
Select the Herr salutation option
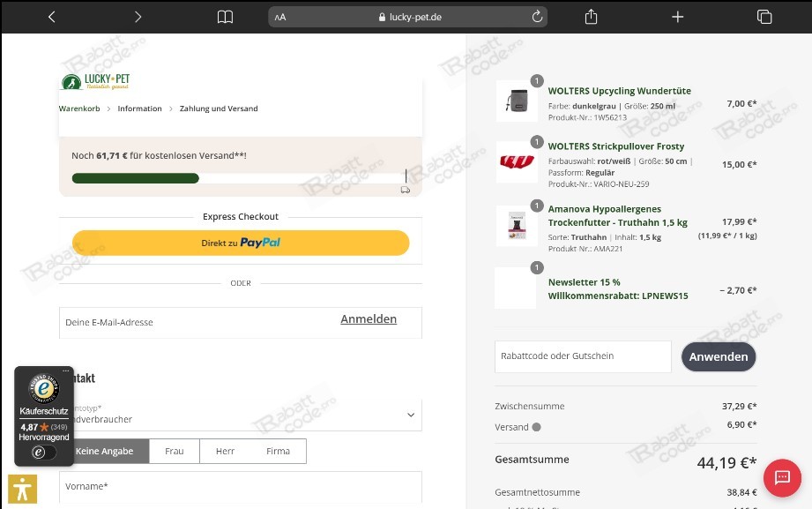226,451
